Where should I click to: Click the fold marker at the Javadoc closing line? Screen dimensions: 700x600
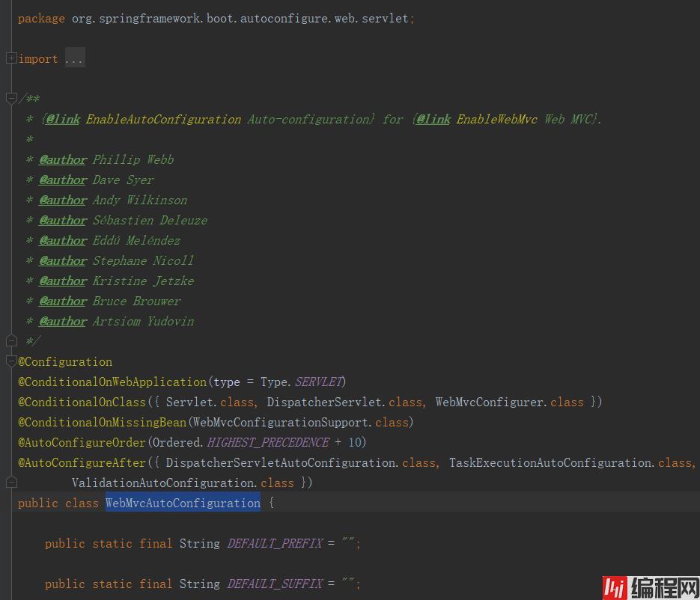11,341
